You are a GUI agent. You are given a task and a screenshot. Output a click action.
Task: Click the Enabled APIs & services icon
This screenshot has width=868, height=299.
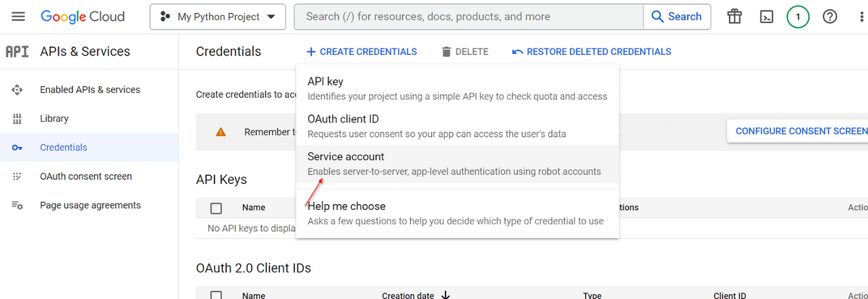(17, 90)
